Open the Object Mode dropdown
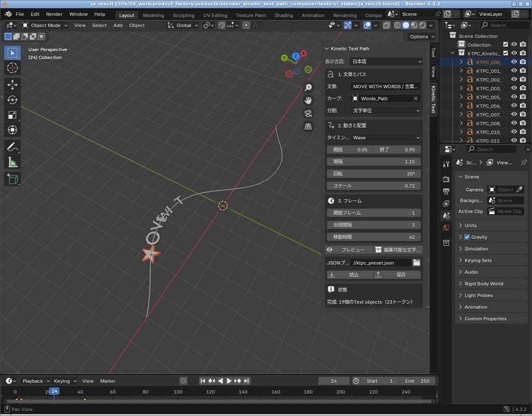 tap(45, 25)
